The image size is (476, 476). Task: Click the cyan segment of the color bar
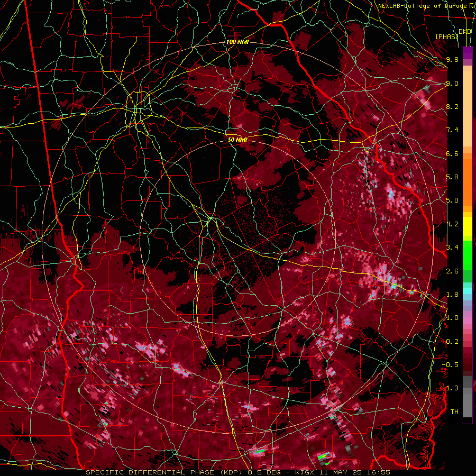coord(467,291)
